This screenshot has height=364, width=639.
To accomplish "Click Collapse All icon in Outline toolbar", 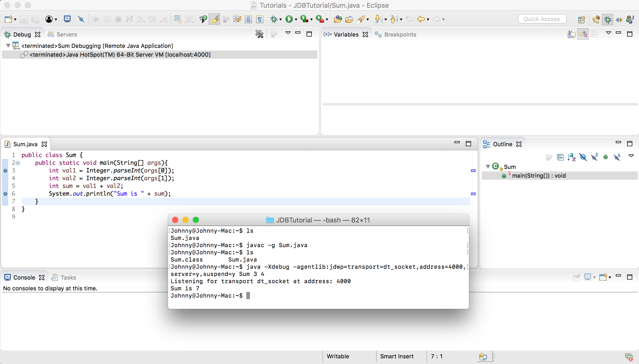I will [560, 157].
